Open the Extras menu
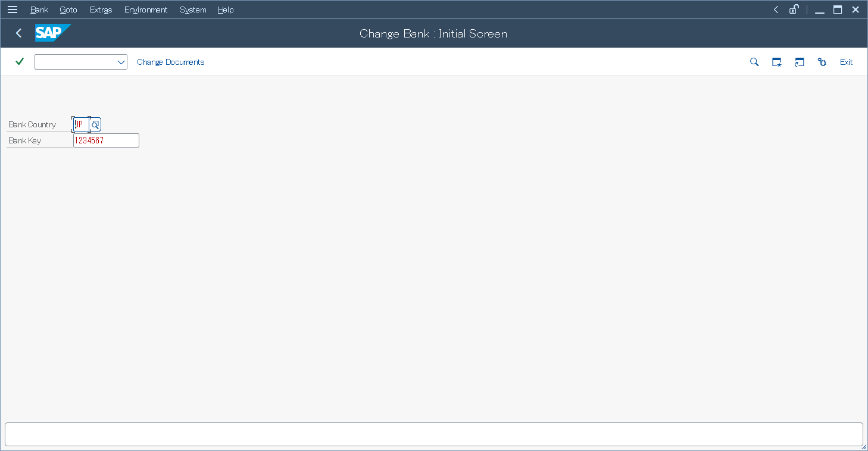The image size is (868, 451). pyautogui.click(x=101, y=10)
